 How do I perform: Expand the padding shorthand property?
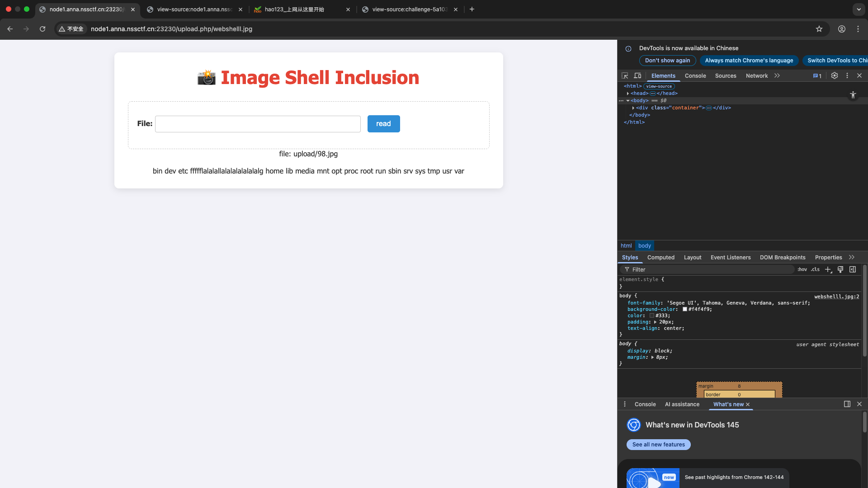[x=655, y=322]
